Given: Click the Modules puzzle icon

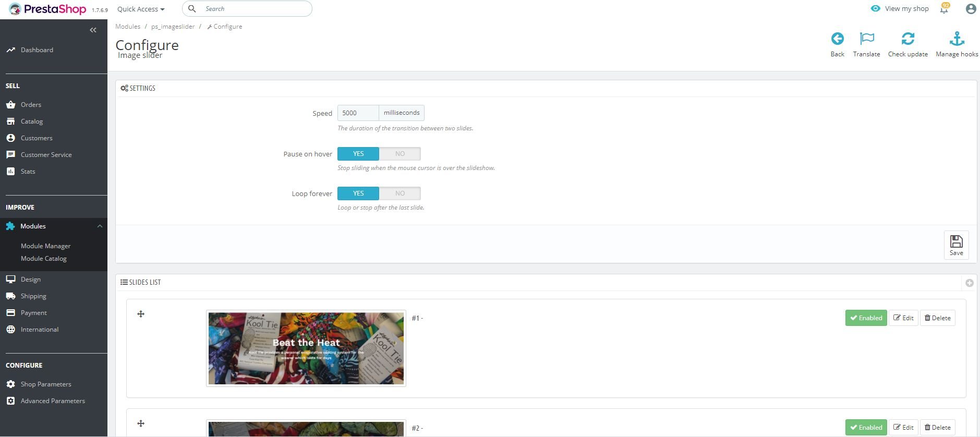Looking at the screenshot, I should tap(10, 226).
